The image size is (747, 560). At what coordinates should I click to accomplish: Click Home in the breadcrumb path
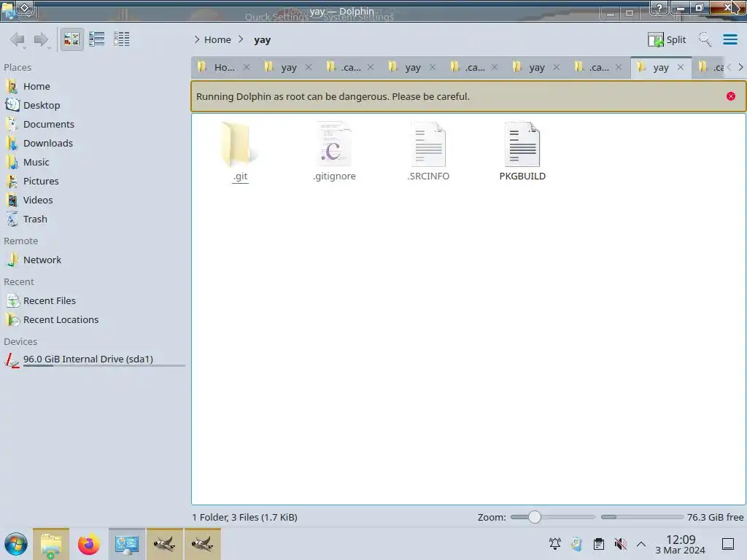[x=217, y=39]
